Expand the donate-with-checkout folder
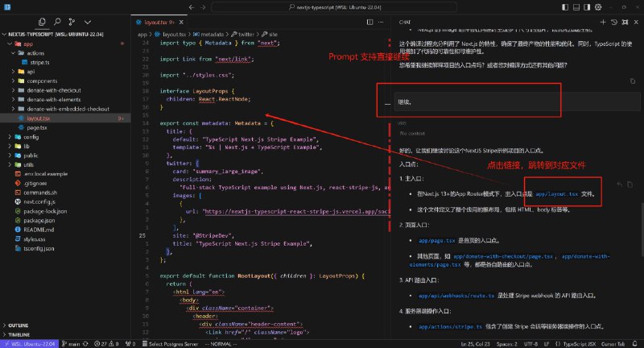The width and height of the screenshot is (644, 348). point(54,90)
